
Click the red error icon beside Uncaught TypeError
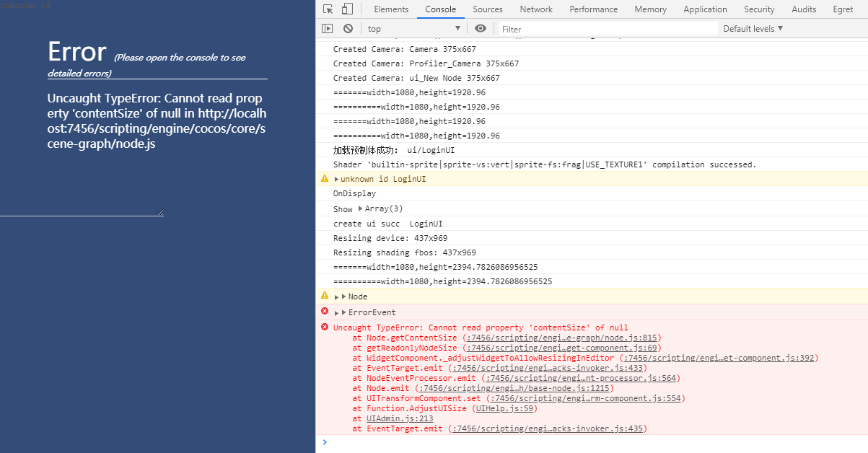point(325,327)
